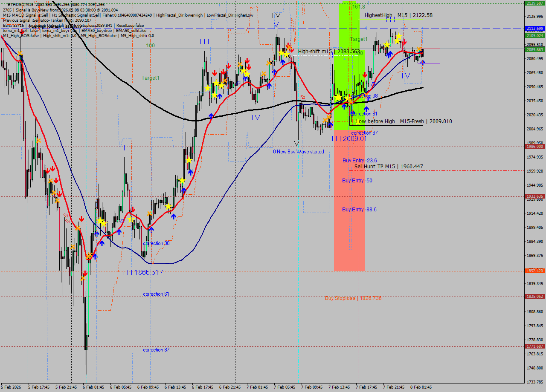Click the hollow blue arrow beside the green zone
Viewport: 546px width, 392px height.
[x=373, y=85]
